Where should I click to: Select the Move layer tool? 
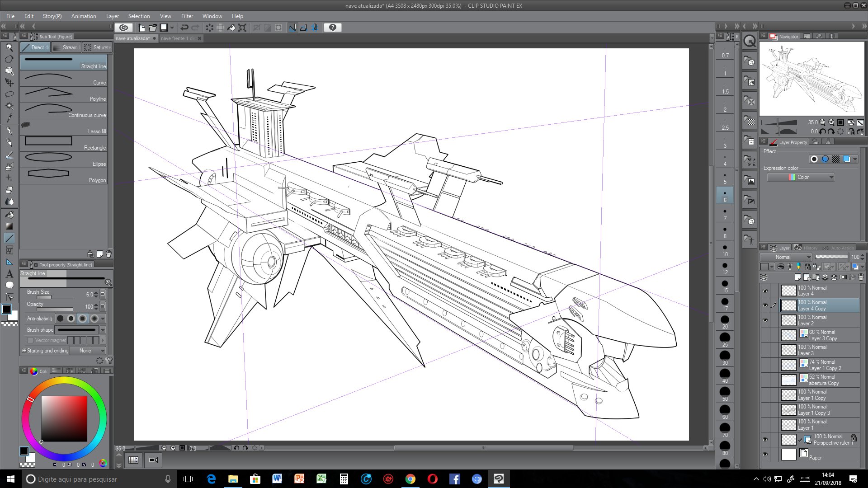[x=9, y=83]
